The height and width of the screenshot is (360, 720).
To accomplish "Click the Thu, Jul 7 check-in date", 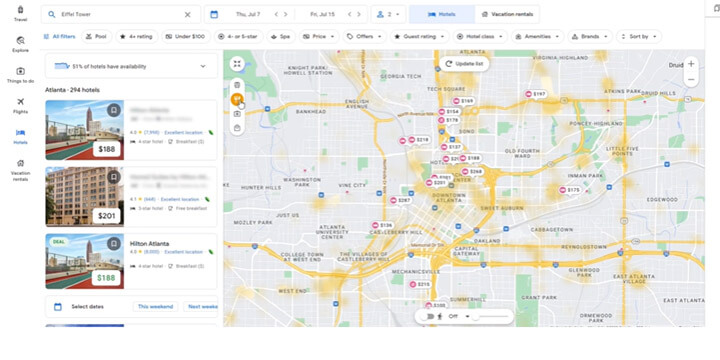I will 248,14.
